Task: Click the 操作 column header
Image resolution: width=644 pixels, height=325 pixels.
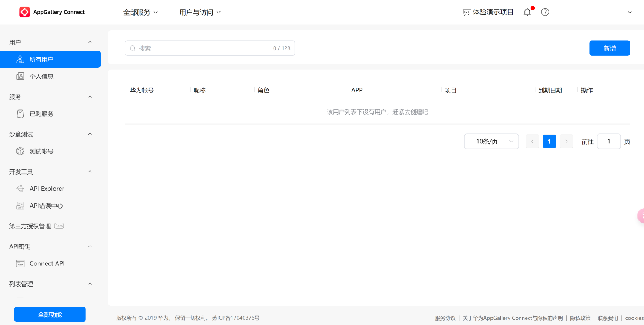Action: pyautogui.click(x=587, y=90)
